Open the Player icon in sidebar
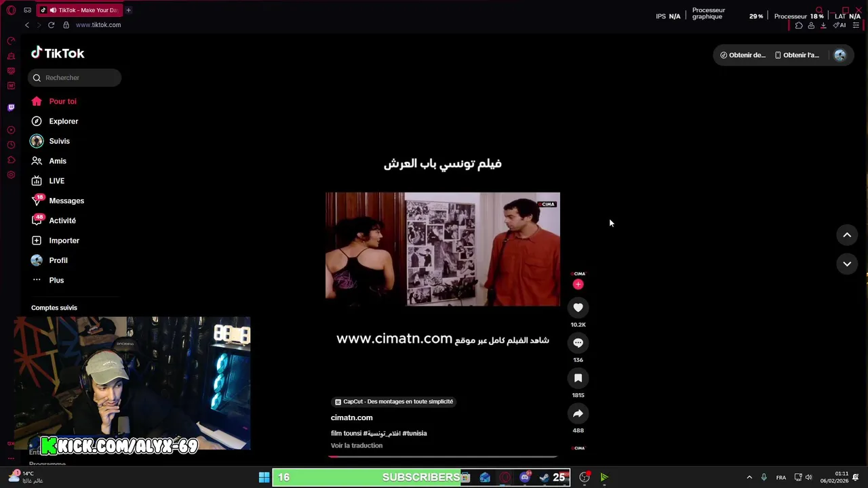Screen dimensions: 868x488 11,130
